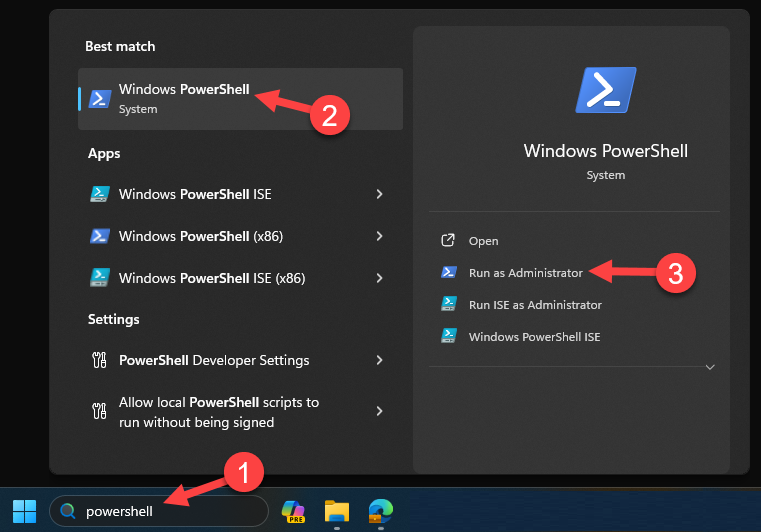Image resolution: width=761 pixels, height=532 pixels.
Task: Open Windows PowerShell ISE app result
Action: 240,194
